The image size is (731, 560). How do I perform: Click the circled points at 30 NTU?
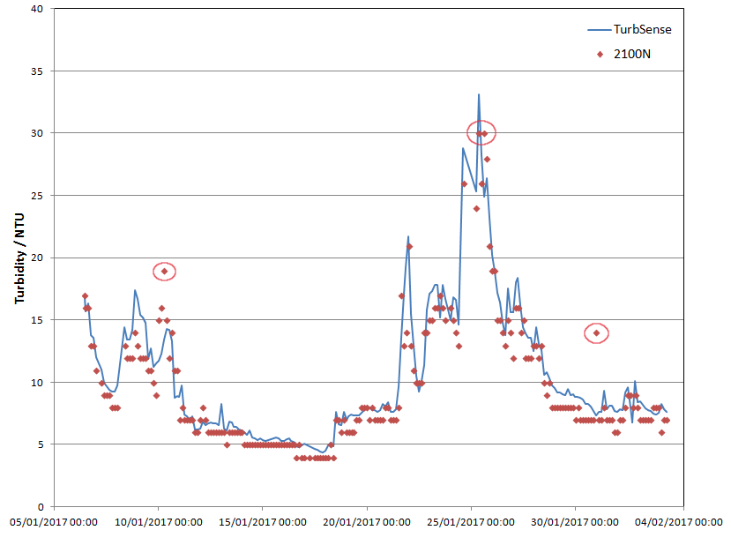(481, 133)
